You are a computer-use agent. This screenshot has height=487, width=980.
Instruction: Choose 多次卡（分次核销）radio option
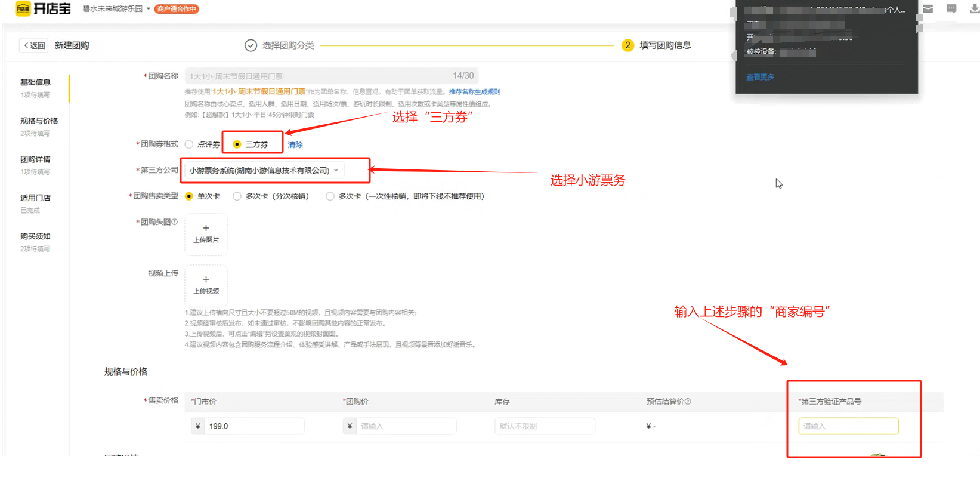tap(237, 196)
